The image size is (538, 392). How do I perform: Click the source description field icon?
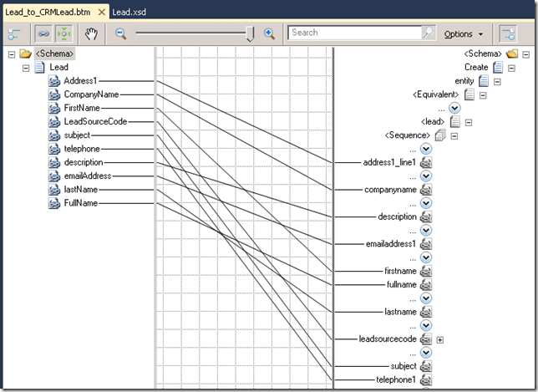coord(54,162)
